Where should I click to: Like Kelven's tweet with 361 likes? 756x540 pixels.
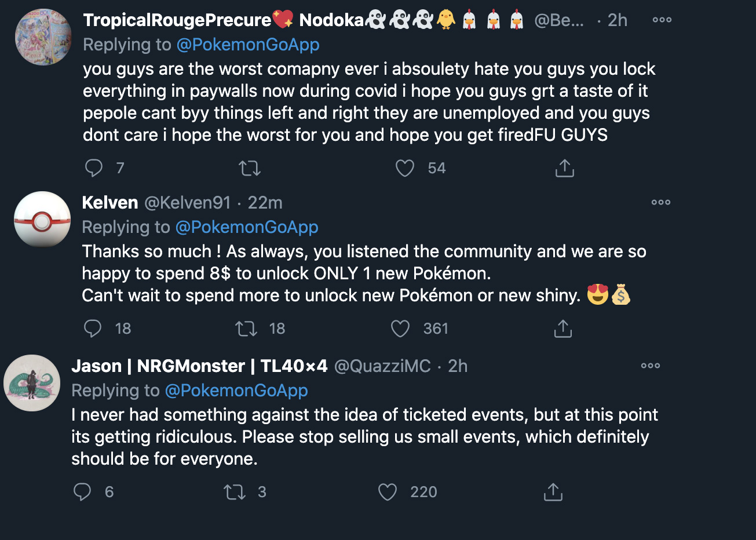click(400, 329)
